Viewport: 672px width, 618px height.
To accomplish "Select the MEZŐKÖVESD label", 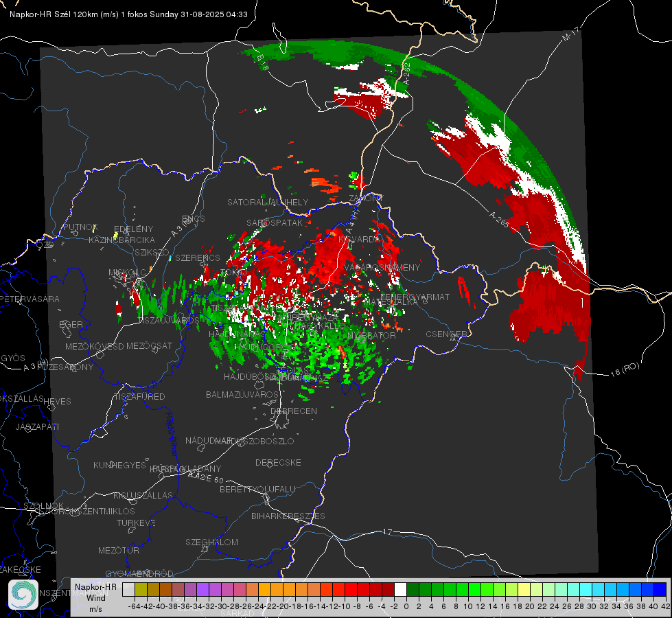I will (94, 346).
